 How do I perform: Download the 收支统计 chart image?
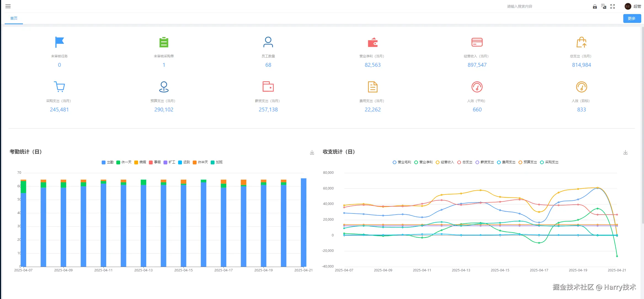(625, 152)
